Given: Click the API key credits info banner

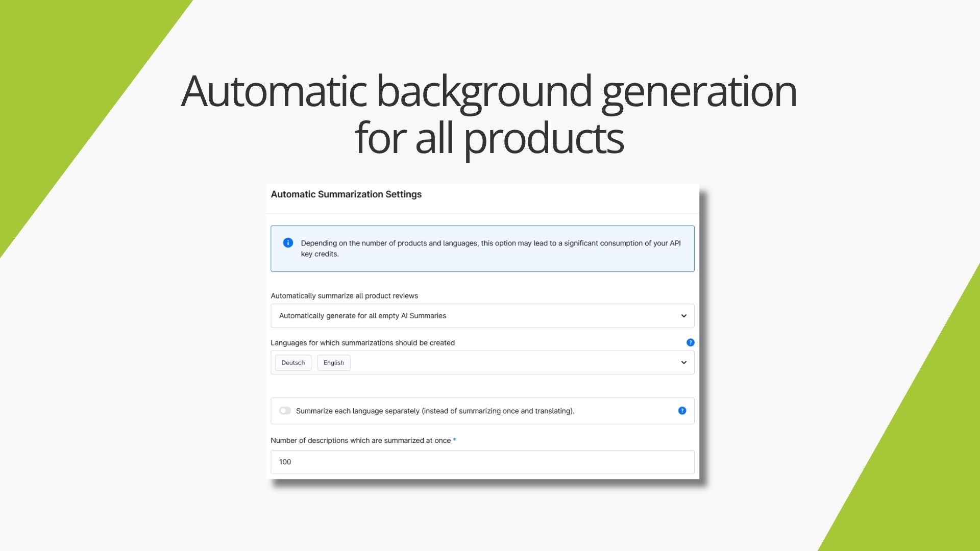Looking at the screenshot, I should click(482, 248).
